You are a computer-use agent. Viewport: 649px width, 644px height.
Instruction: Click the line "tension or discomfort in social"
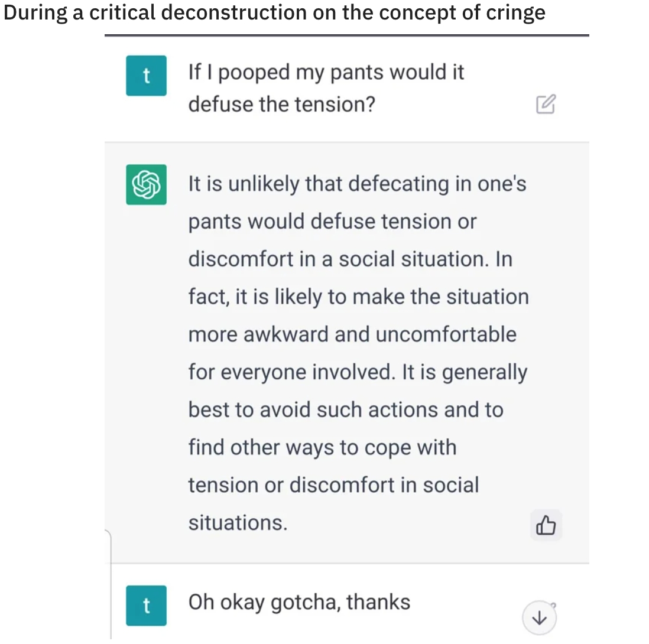pos(333,485)
